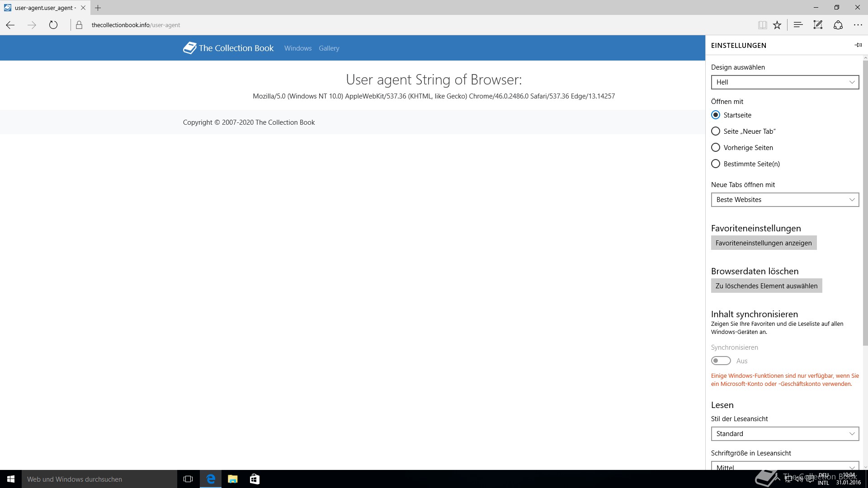Open Neue Tabs öffnen mit dropdown

coord(785,200)
